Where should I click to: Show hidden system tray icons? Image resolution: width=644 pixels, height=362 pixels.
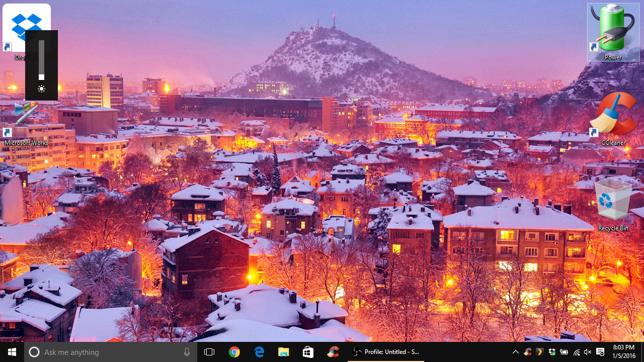point(516,352)
